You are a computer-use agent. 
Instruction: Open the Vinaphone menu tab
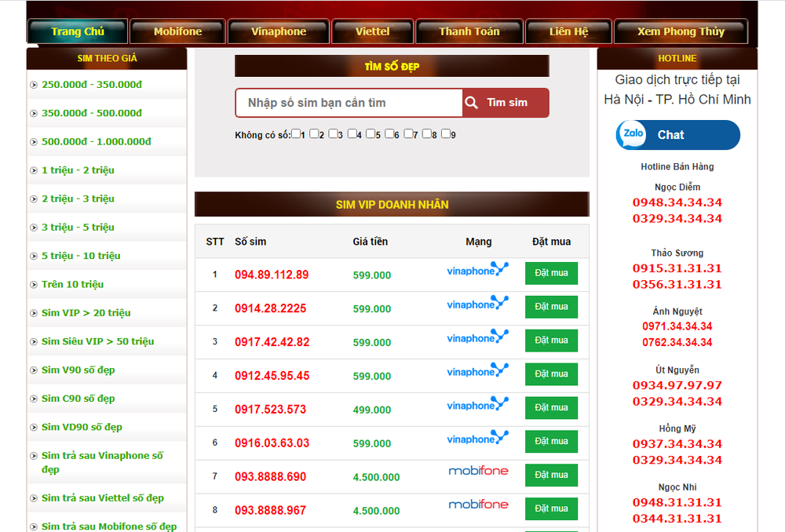[279, 31]
